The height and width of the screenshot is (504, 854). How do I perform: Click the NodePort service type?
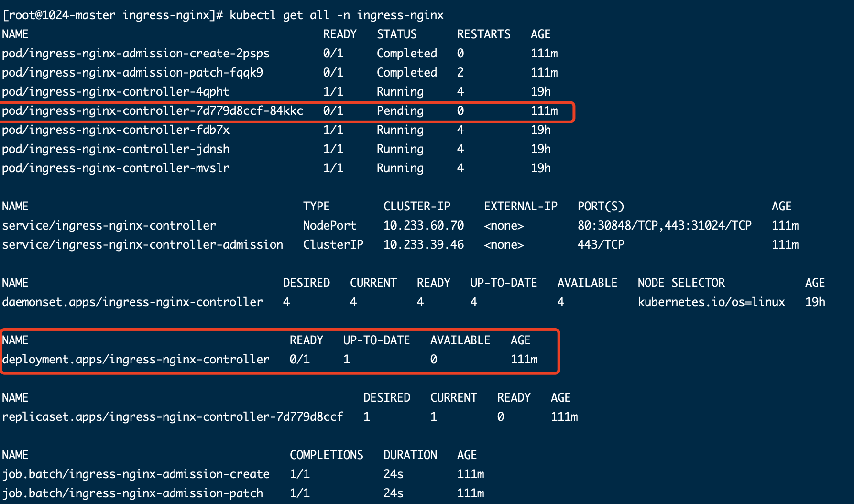click(330, 226)
